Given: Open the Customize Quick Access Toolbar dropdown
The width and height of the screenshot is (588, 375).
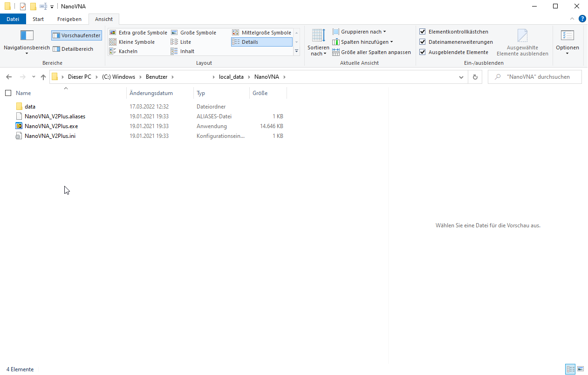Looking at the screenshot, I should (51, 7).
